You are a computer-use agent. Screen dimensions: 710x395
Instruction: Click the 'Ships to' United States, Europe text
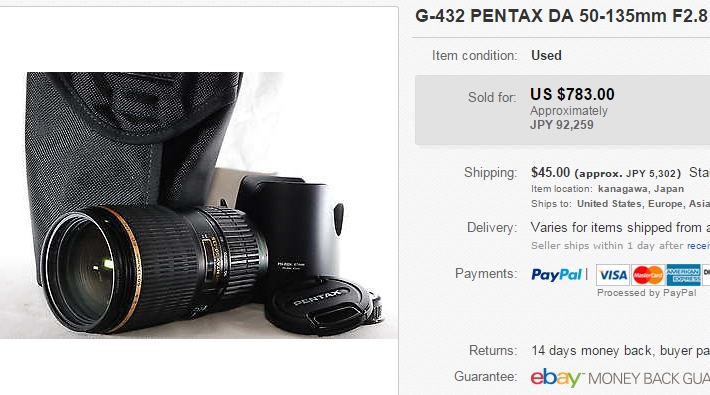click(x=620, y=204)
